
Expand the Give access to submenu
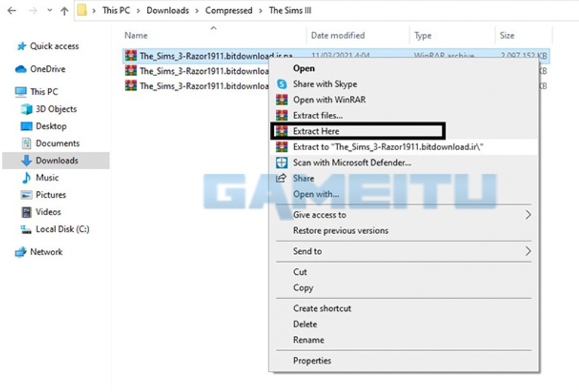[404, 215]
